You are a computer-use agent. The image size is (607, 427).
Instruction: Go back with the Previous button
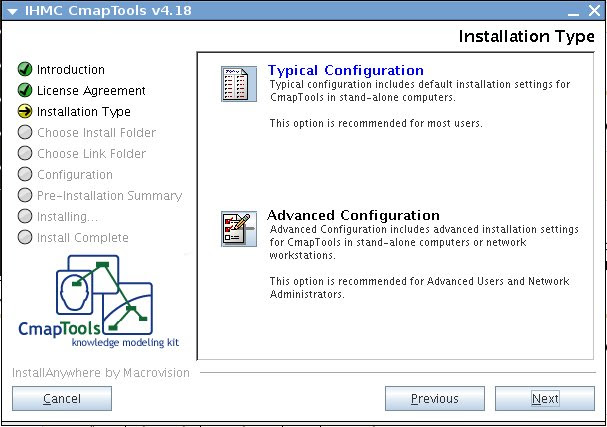[x=435, y=398]
